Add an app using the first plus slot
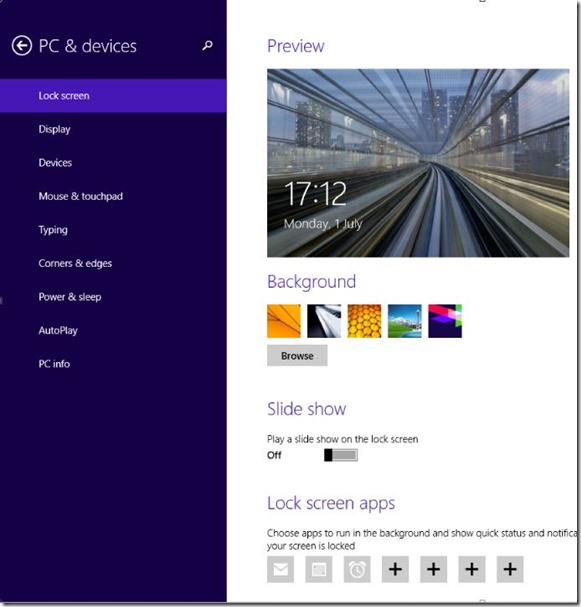The width and height of the screenshot is (581, 607). pyautogui.click(x=395, y=569)
